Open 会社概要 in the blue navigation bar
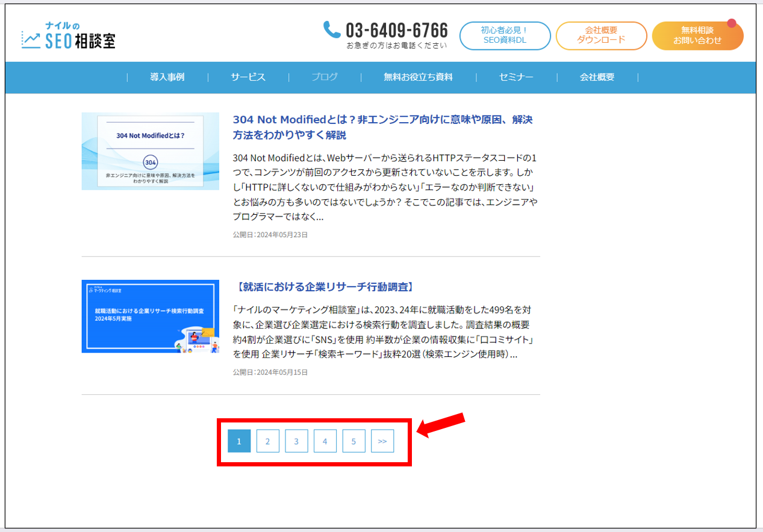Viewport: 763px width, 532px height. click(597, 77)
